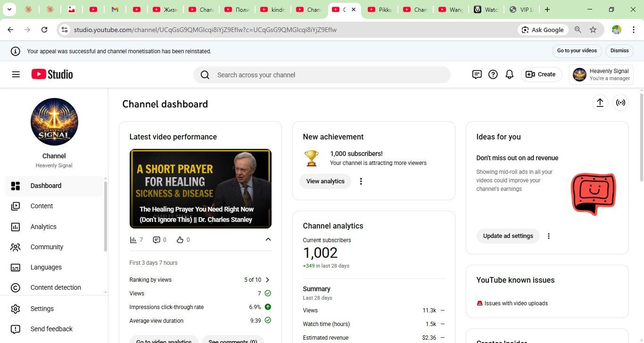Dismiss the monetisation appeal banner

click(x=619, y=51)
